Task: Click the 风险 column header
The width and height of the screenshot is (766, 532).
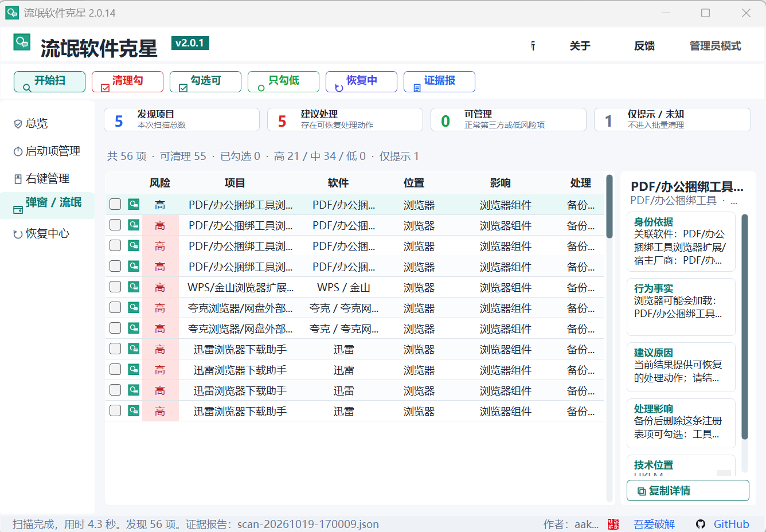Action: pyautogui.click(x=160, y=183)
